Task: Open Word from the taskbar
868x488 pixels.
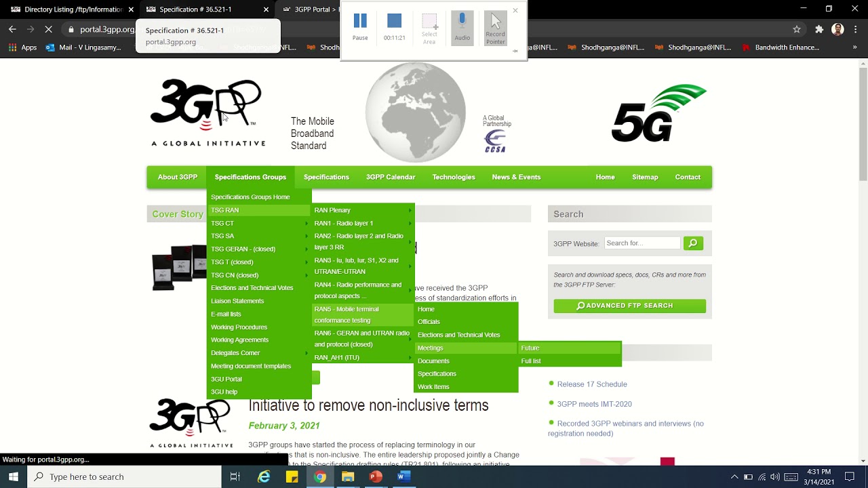Action: point(403,476)
